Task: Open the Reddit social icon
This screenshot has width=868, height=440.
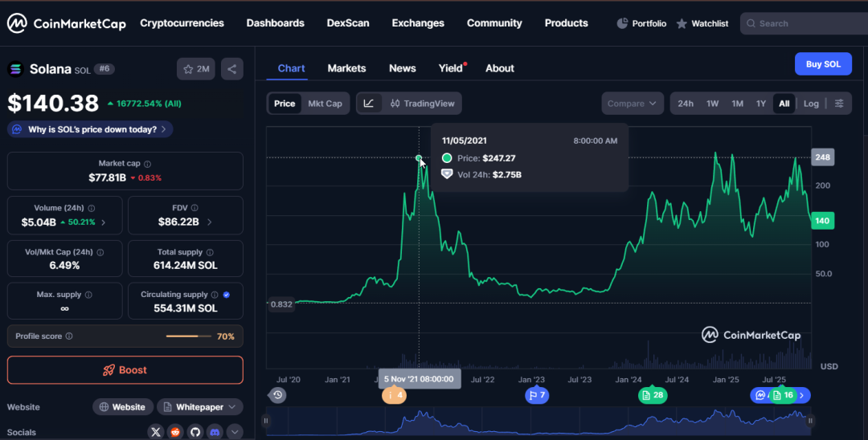Action: [175, 432]
